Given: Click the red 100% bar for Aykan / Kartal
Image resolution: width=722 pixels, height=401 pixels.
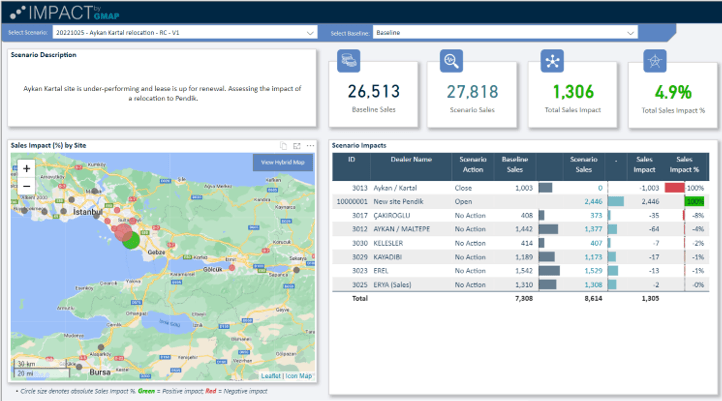Looking at the screenshot, I should pos(674,187).
